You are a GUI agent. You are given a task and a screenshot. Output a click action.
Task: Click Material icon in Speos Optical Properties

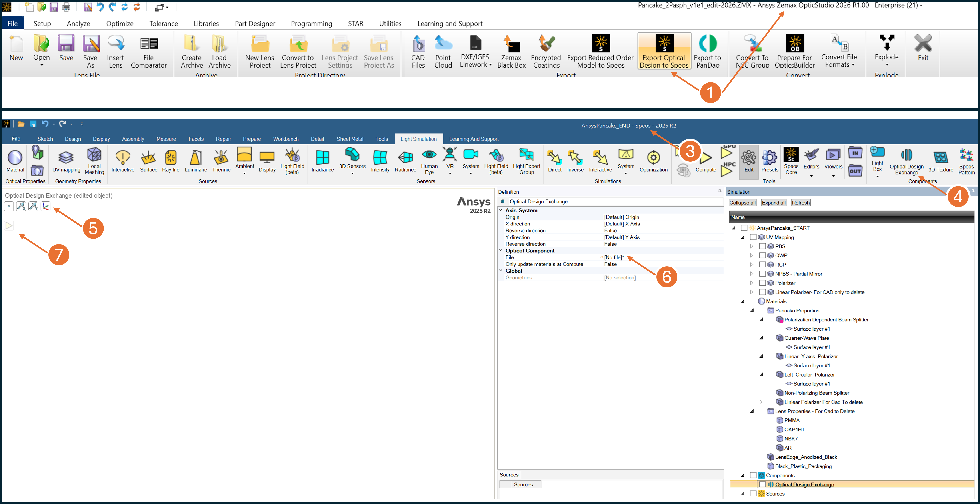pyautogui.click(x=15, y=161)
